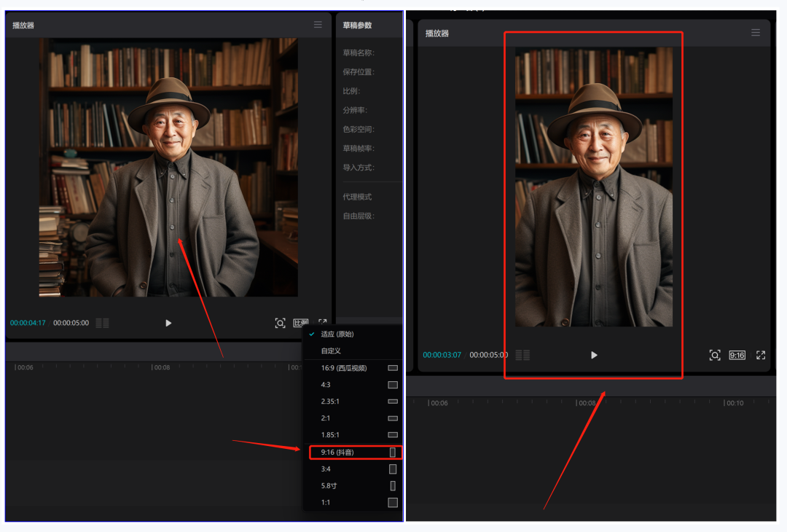This screenshot has height=532, width=787.
Task: Click the 16:9 landscape shape icon
Action: (x=393, y=368)
